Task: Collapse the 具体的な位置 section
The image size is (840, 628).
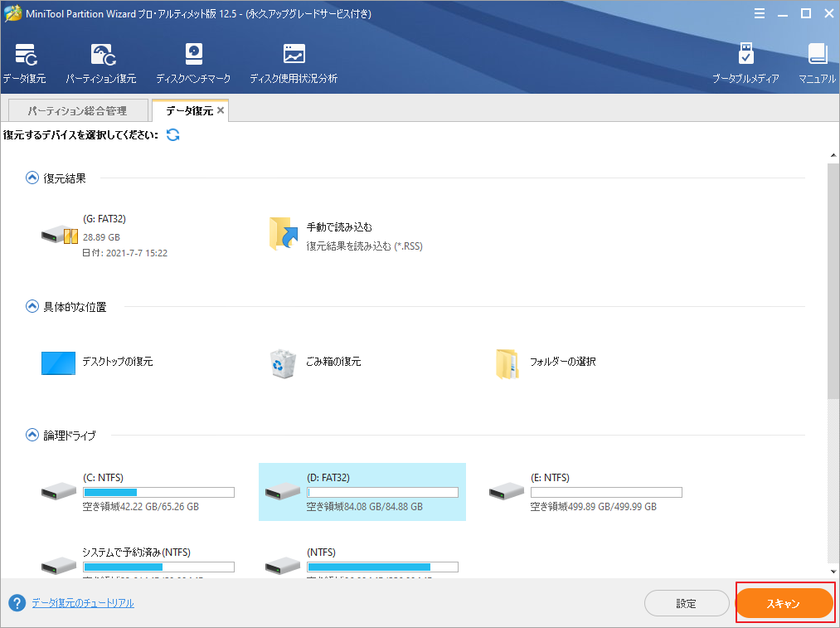Action: tap(32, 306)
